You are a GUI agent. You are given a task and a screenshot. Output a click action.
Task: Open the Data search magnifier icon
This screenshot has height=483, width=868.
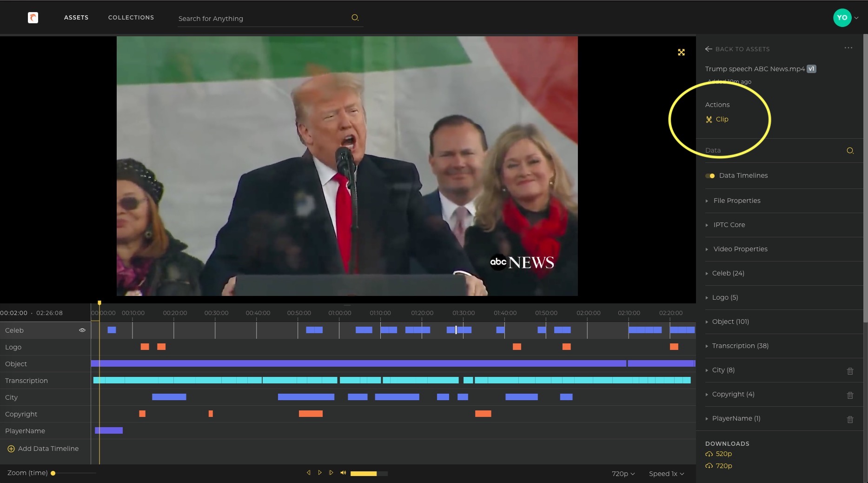click(x=850, y=151)
